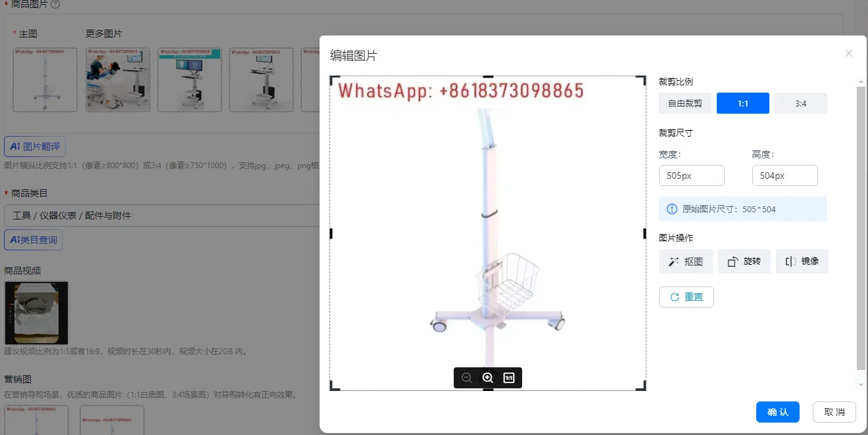Click the 图片操作 label
Viewport: 868px width, 435px height.
click(x=676, y=237)
